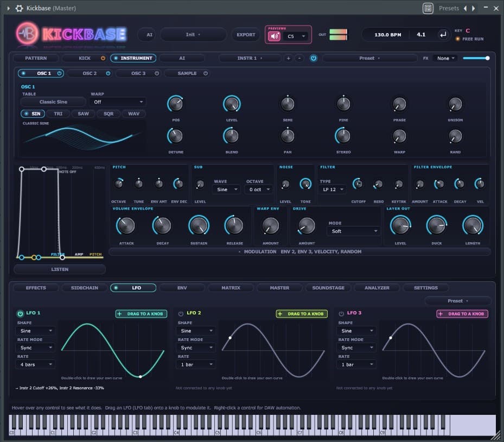
Task: Click LFO 1 DRAG TO A KNOB button
Action: point(141,314)
